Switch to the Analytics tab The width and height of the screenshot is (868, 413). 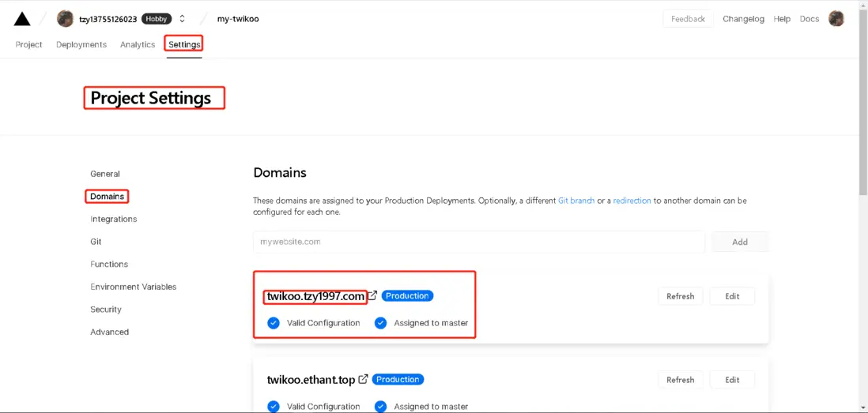point(138,45)
